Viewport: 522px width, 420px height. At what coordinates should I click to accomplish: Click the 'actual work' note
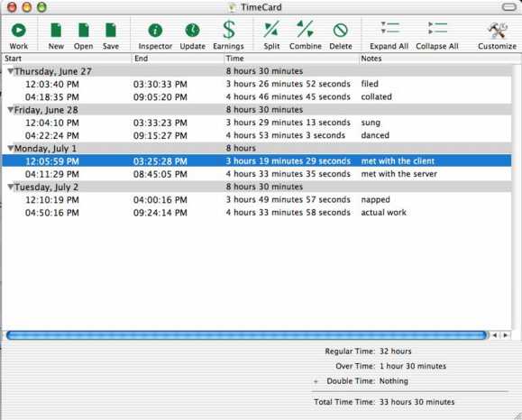383,213
